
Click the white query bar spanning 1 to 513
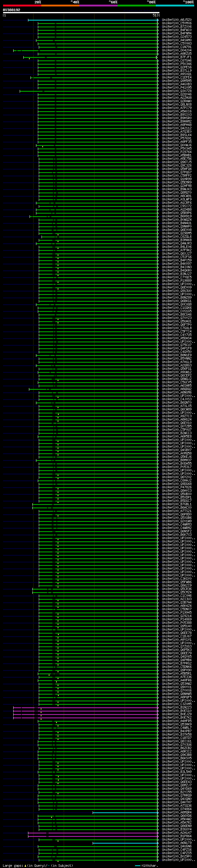pos(81,12)
